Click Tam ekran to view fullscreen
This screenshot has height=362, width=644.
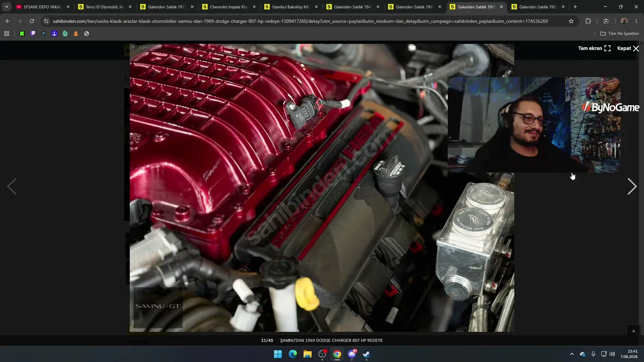pyautogui.click(x=594, y=48)
